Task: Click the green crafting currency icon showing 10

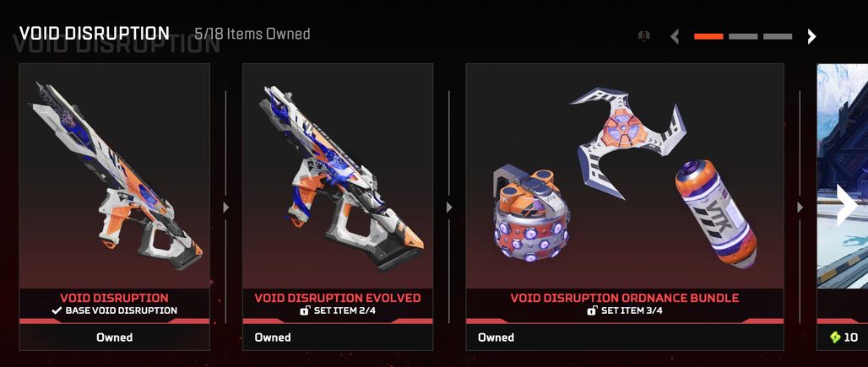Action: [x=835, y=337]
